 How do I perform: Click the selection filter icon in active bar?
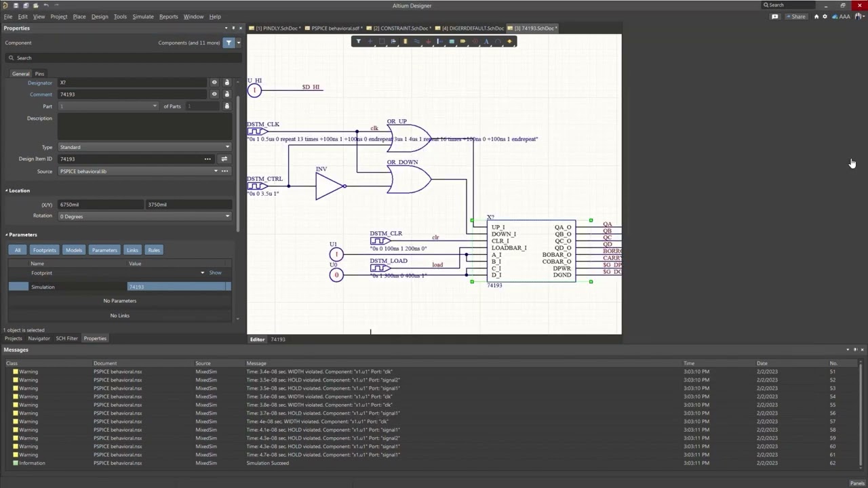pyautogui.click(x=359, y=41)
